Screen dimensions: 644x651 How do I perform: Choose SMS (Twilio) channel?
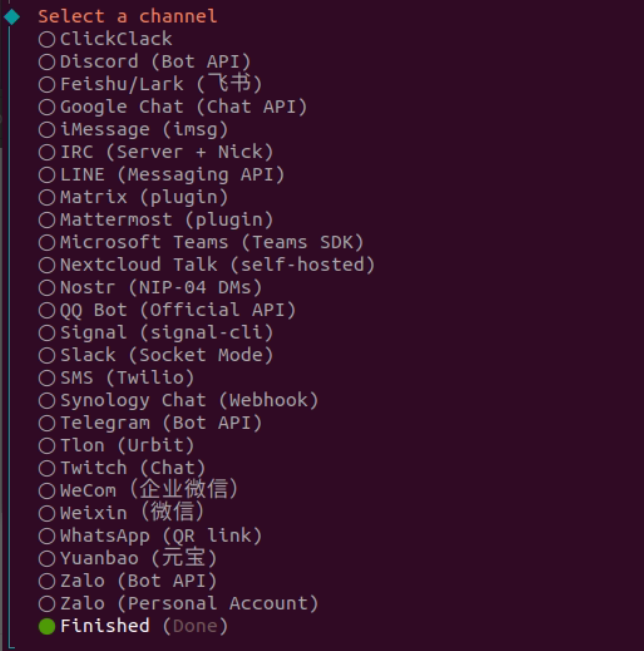pos(116,378)
